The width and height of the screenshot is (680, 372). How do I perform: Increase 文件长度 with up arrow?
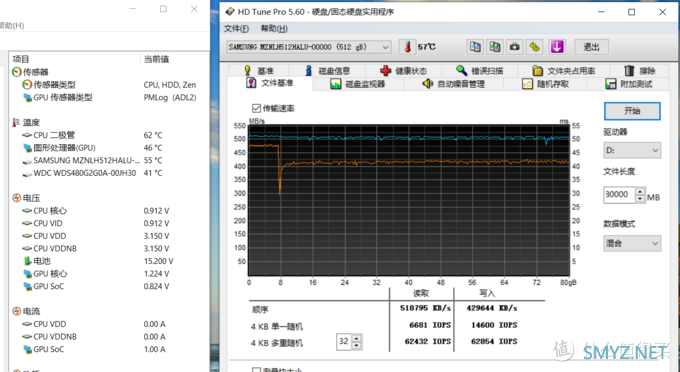coord(640,191)
